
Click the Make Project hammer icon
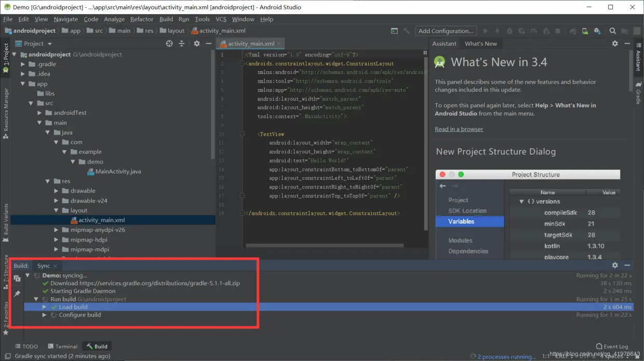coord(406,31)
